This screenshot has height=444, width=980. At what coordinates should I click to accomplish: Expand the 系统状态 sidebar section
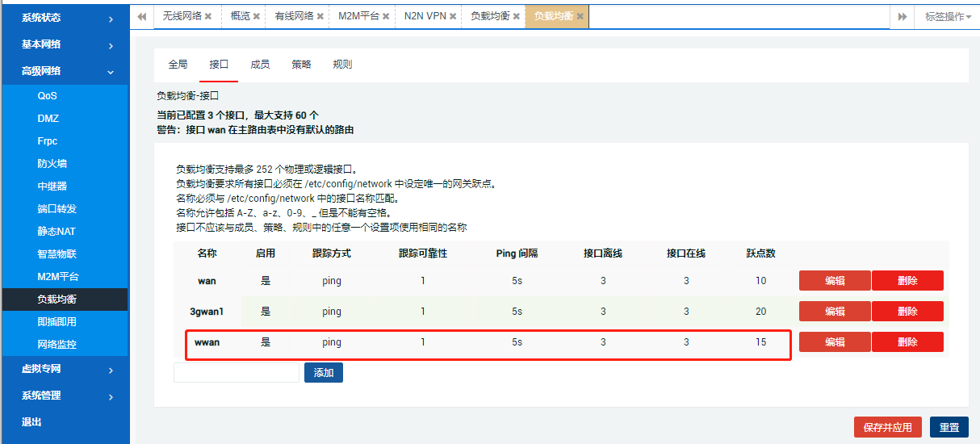[64, 18]
